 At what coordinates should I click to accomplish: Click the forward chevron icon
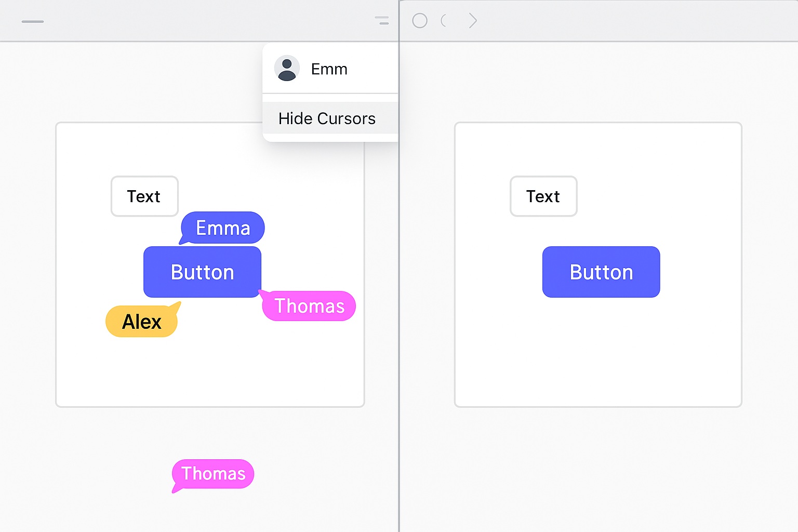[x=473, y=21]
